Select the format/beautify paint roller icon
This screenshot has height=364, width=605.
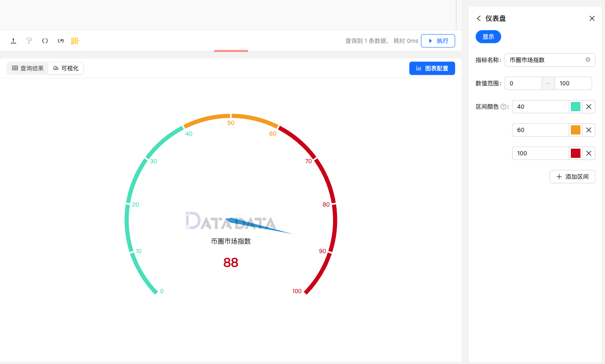29,40
